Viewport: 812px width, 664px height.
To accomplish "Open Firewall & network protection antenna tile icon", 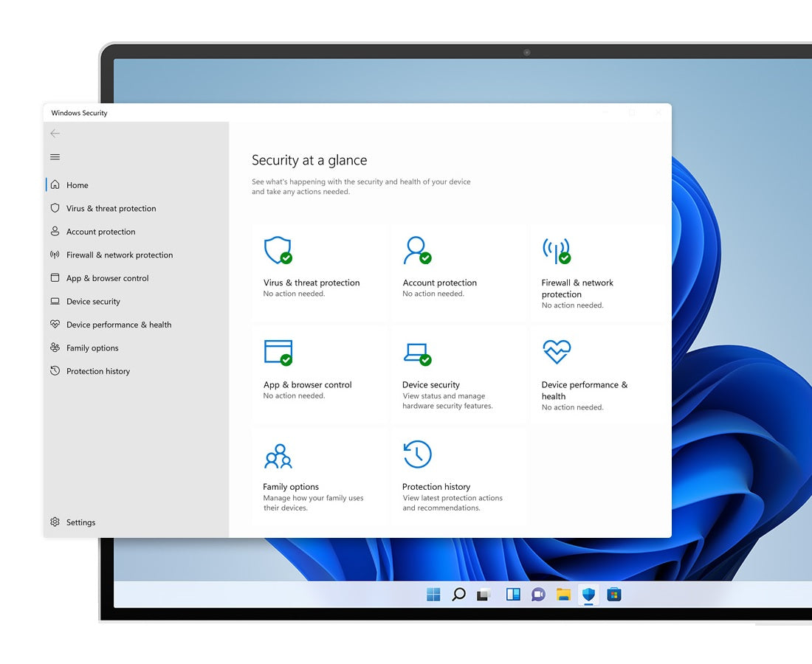I will 556,251.
